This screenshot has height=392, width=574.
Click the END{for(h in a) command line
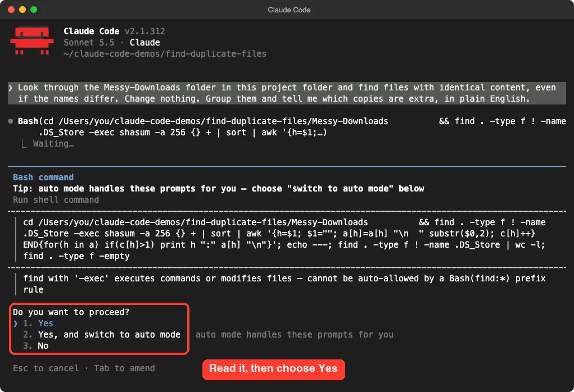pyautogui.click(x=284, y=245)
